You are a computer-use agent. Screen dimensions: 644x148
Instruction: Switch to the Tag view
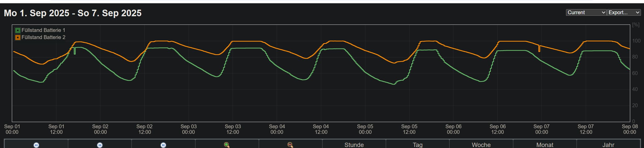pyautogui.click(x=417, y=145)
